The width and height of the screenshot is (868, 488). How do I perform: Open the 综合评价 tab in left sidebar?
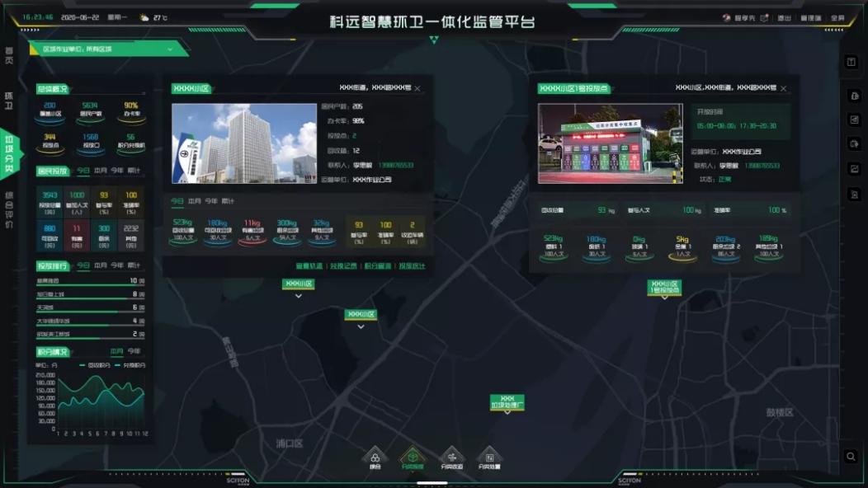pyautogui.click(x=10, y=210)
